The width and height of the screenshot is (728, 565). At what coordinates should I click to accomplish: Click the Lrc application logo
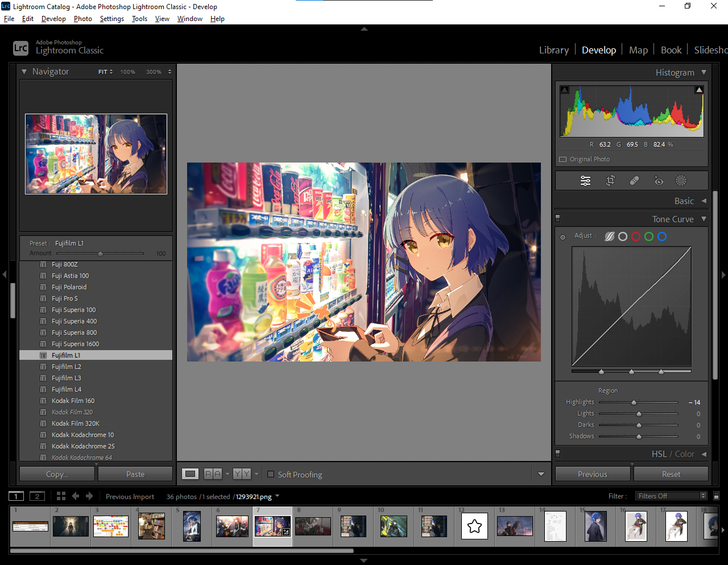click(20, 48)
